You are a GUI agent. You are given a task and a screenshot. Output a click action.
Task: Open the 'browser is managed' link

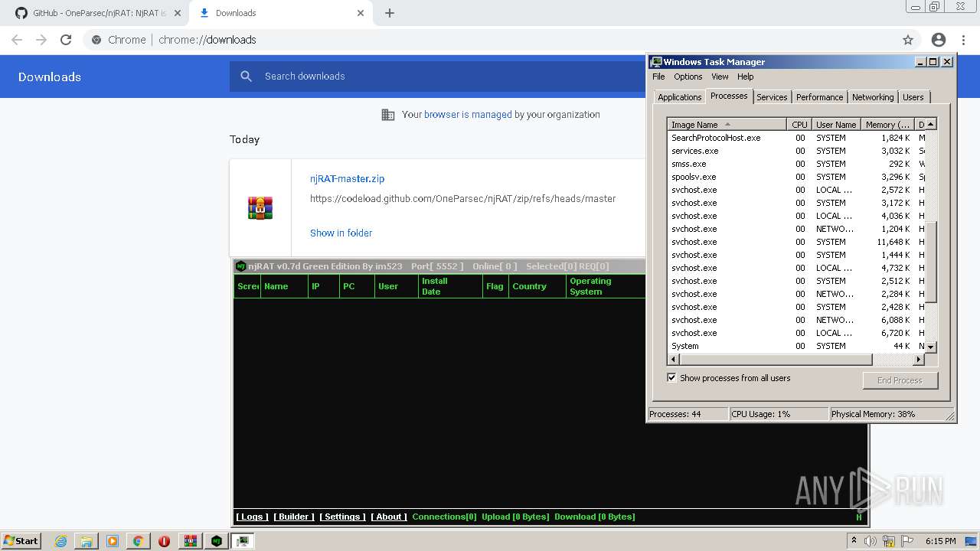tap(468, 115)
